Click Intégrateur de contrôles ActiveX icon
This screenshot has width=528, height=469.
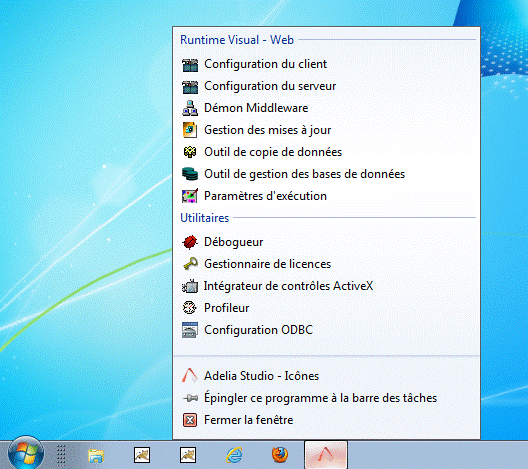point(190,286)
